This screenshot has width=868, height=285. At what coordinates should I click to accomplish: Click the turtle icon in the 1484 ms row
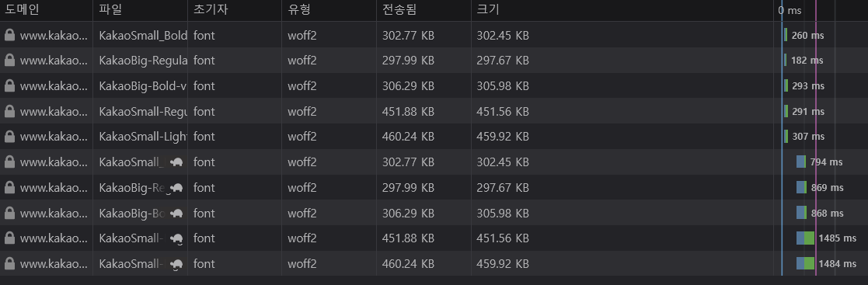pyautogui.click(x=176, y=264)
